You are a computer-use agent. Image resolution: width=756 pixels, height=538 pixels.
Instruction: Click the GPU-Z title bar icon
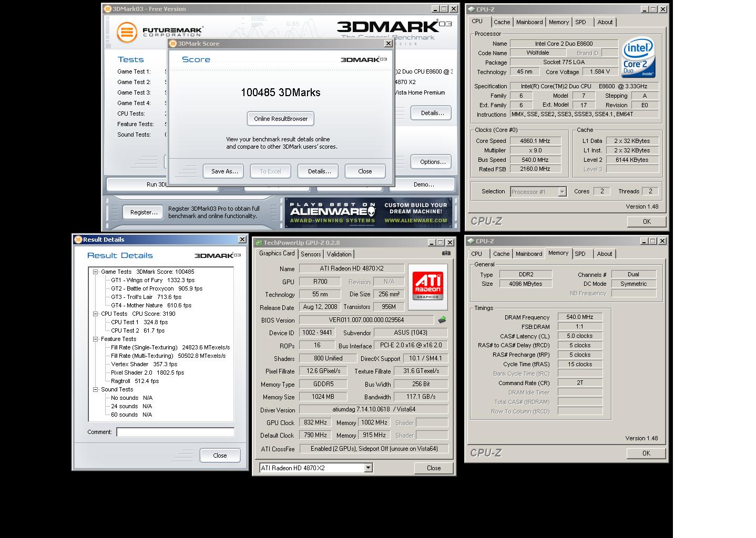258,243
